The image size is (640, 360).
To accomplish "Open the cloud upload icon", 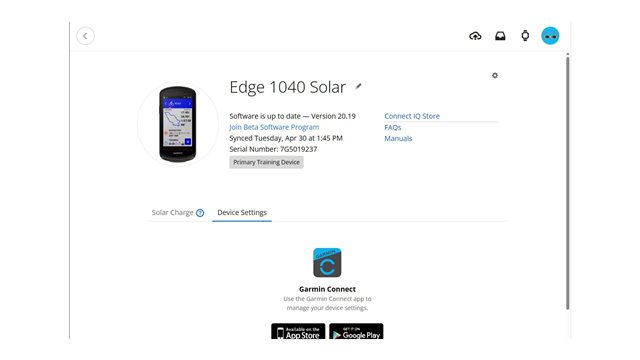I will [475, 36].
